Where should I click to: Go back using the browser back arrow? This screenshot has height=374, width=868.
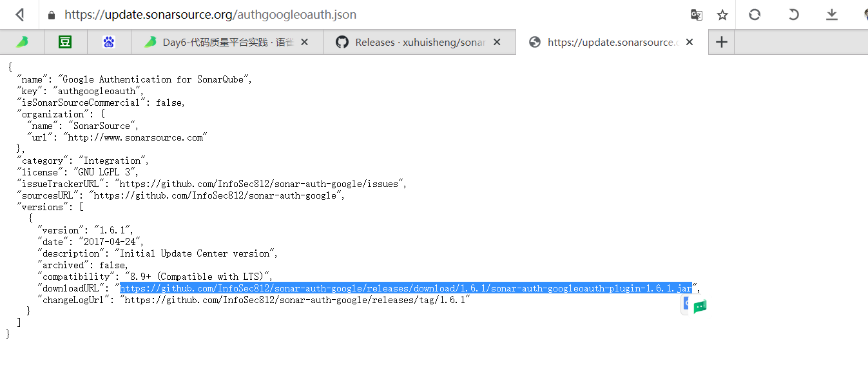tap(20, 14)
